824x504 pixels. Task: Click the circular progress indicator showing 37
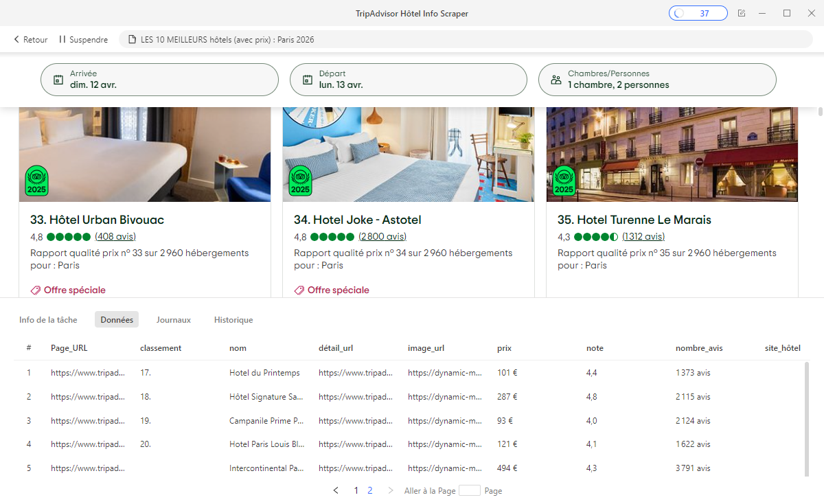(698, 12)
